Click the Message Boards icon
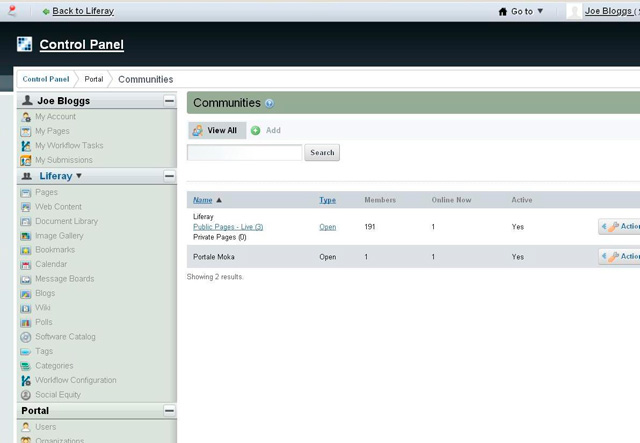The width and height of the screenshot is (640, 443). pos(26,279)
